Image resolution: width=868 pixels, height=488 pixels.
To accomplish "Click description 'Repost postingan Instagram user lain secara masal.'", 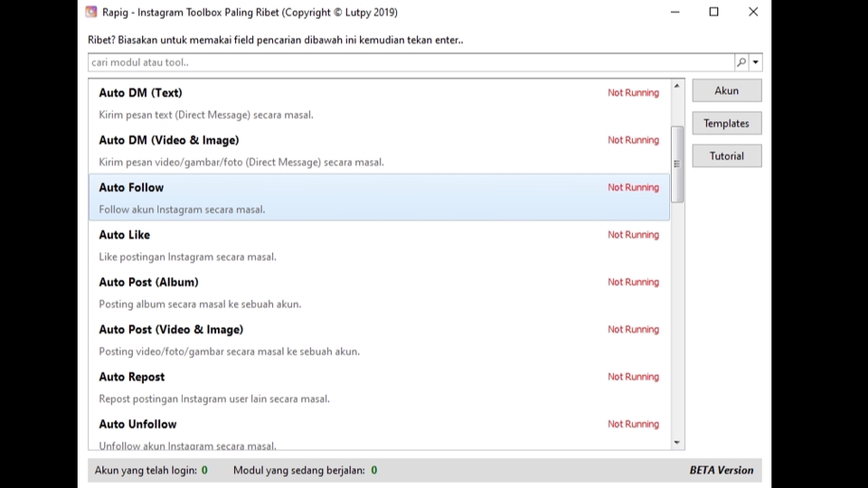I will [x=214, y=399].
